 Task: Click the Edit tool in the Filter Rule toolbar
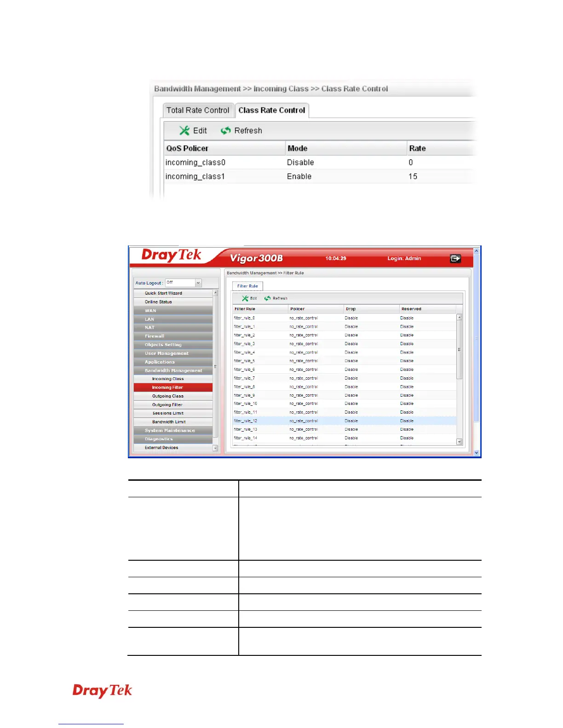(249, 298)
